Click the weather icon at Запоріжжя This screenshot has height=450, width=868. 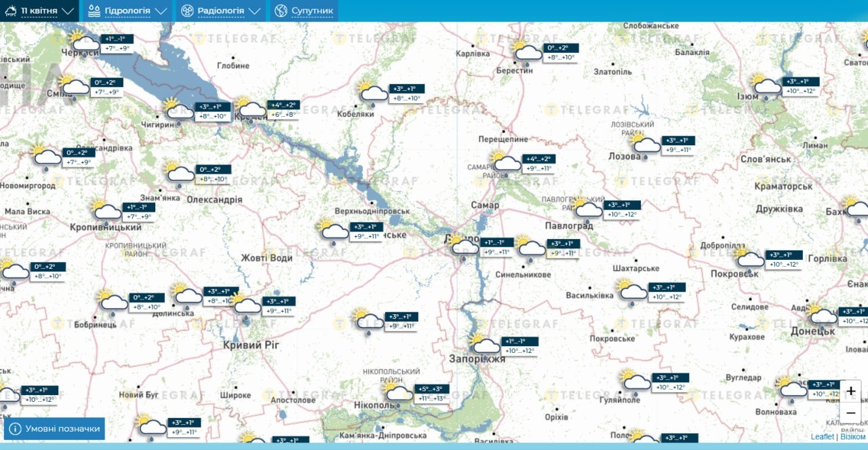(484, 345)
